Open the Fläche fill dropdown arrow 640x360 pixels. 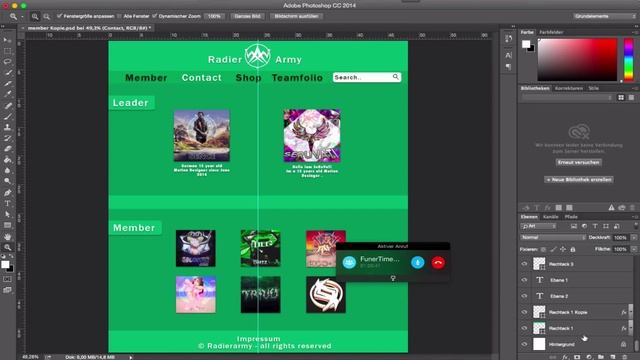[634, 249]
